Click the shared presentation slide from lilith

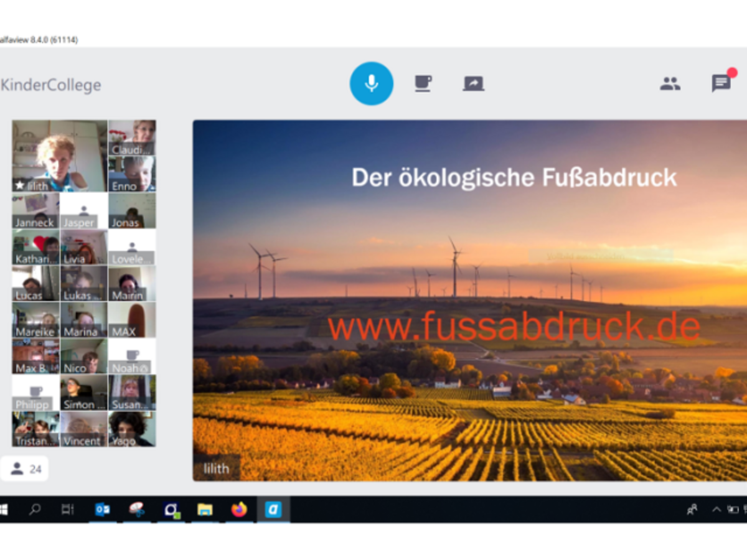tap(470, 301)
